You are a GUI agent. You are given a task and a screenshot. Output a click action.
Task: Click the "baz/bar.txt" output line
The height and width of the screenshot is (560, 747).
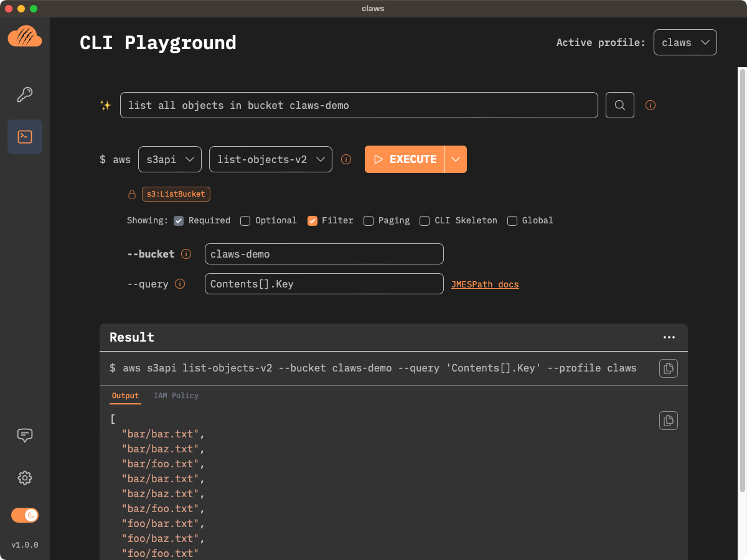pyautogui.click(x=163, y=478)
